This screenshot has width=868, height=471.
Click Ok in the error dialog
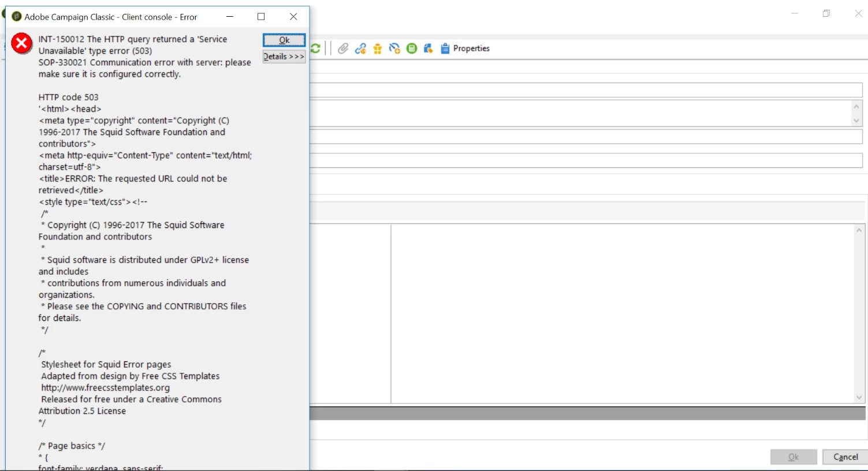click(x=284, y=40)
